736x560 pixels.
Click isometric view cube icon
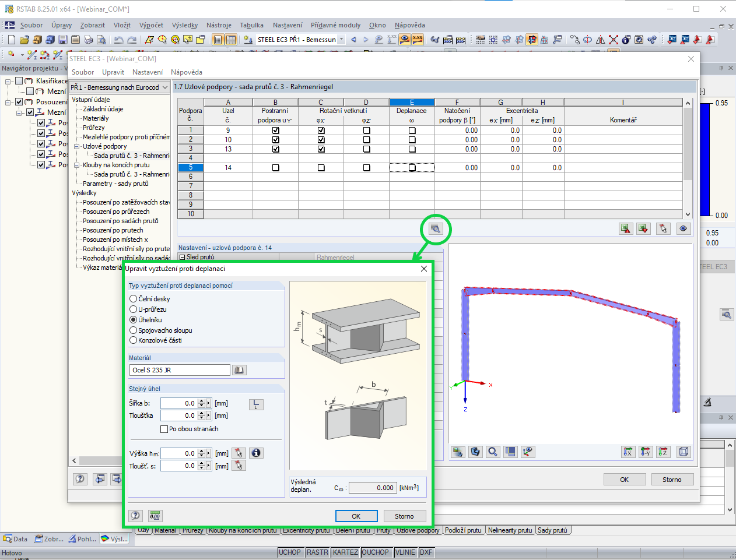(x=684, y=452)
